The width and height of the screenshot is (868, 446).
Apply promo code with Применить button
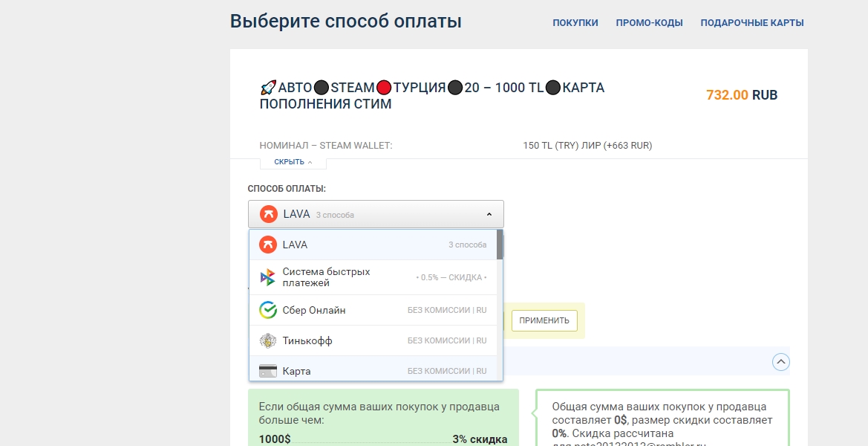(x=544, y=321)
